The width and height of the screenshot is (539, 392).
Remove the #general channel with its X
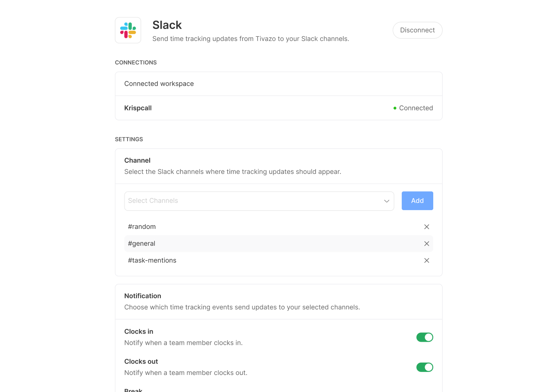pos(426,244)
